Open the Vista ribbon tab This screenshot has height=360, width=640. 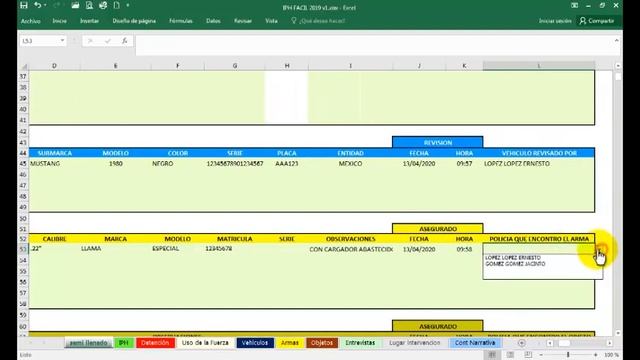271,21
